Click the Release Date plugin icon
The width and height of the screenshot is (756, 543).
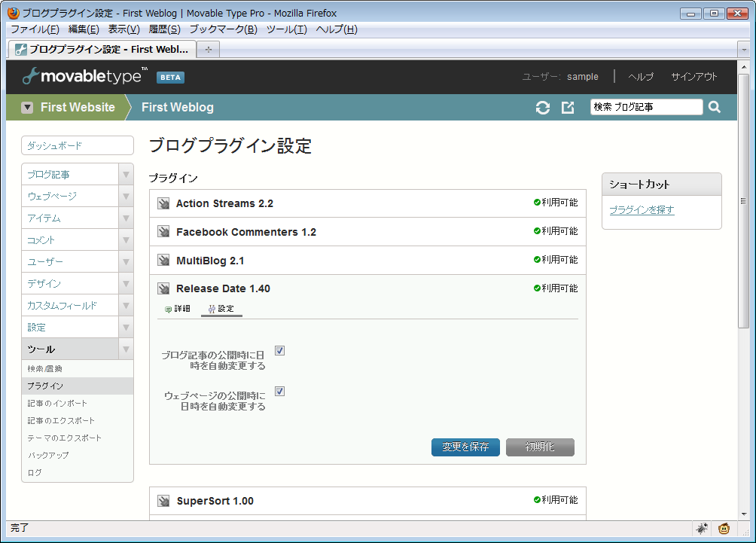coord(163,288)
